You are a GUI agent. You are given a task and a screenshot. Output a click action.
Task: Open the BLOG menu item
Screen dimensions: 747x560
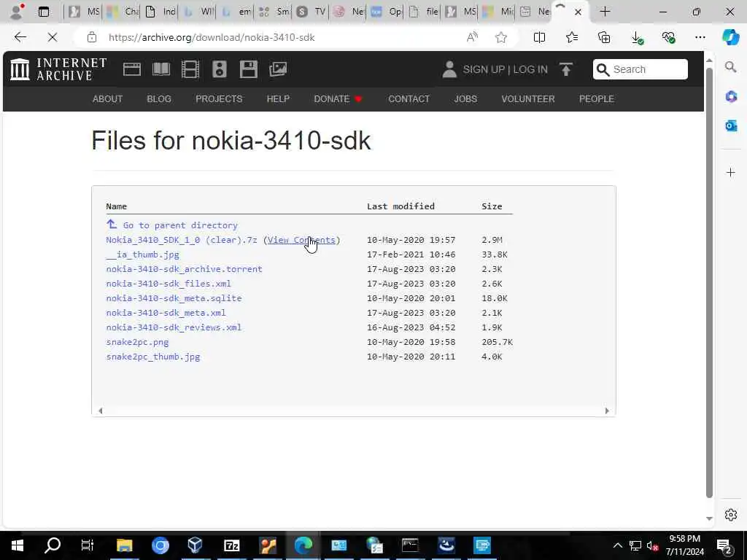pos(159,99)
